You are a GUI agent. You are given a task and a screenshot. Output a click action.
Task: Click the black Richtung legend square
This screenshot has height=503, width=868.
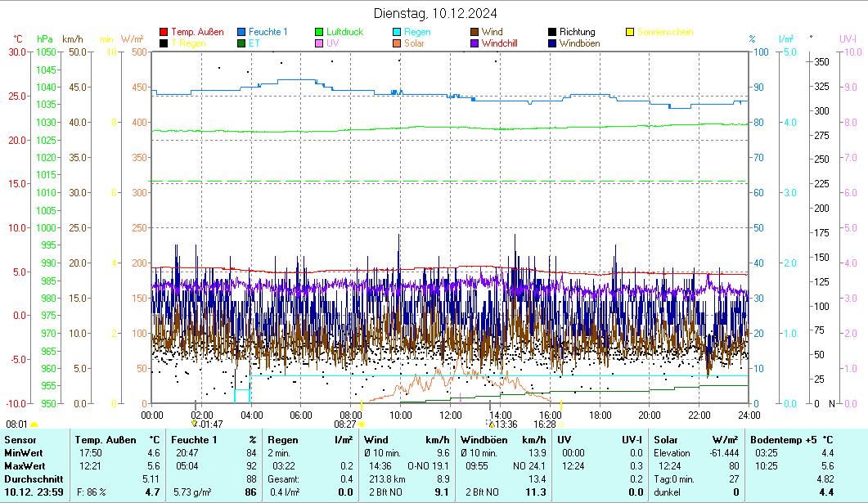coord(552,32)
